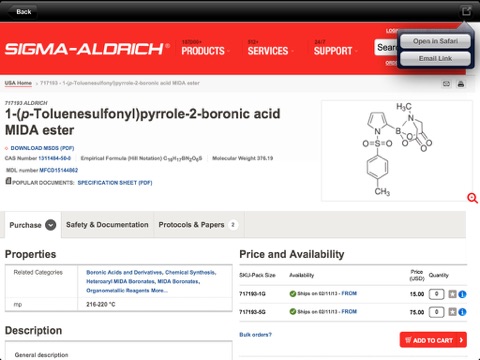Click ADD TO CART button
The image size is (480, 360).
pyautogui.click(x=433, y=340)
